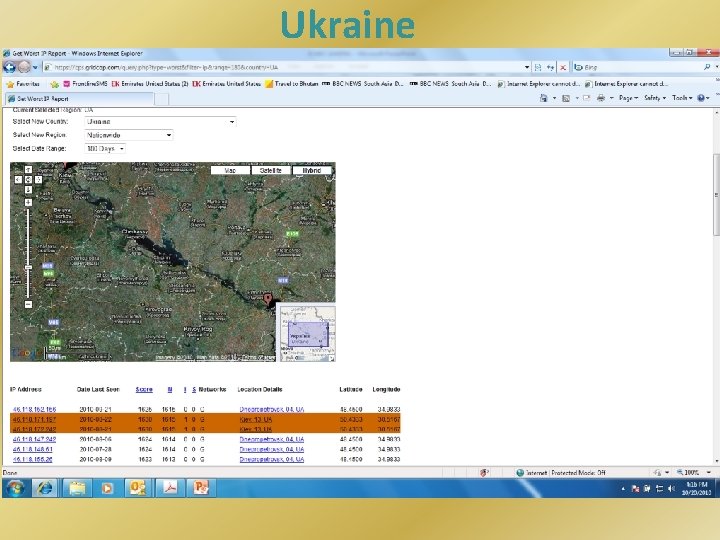This screenshot has width=720, height=540.
Task: Click the map zoom slider handle
Action: click(28, 267)
